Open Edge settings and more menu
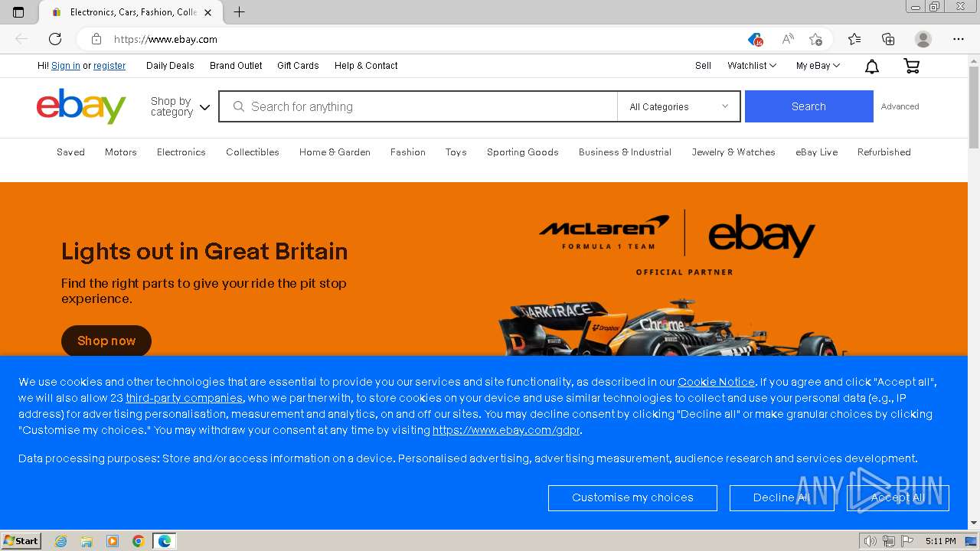 (959, 39)
